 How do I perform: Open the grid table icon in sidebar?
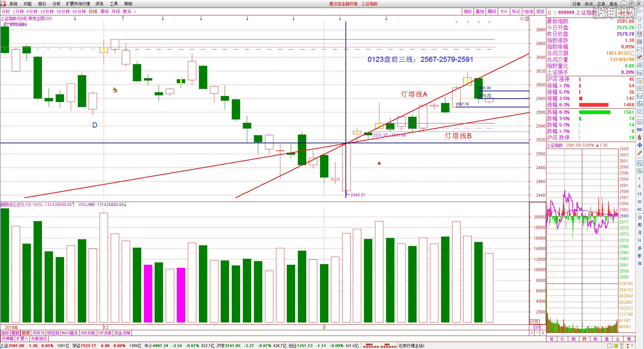[640, 42]
